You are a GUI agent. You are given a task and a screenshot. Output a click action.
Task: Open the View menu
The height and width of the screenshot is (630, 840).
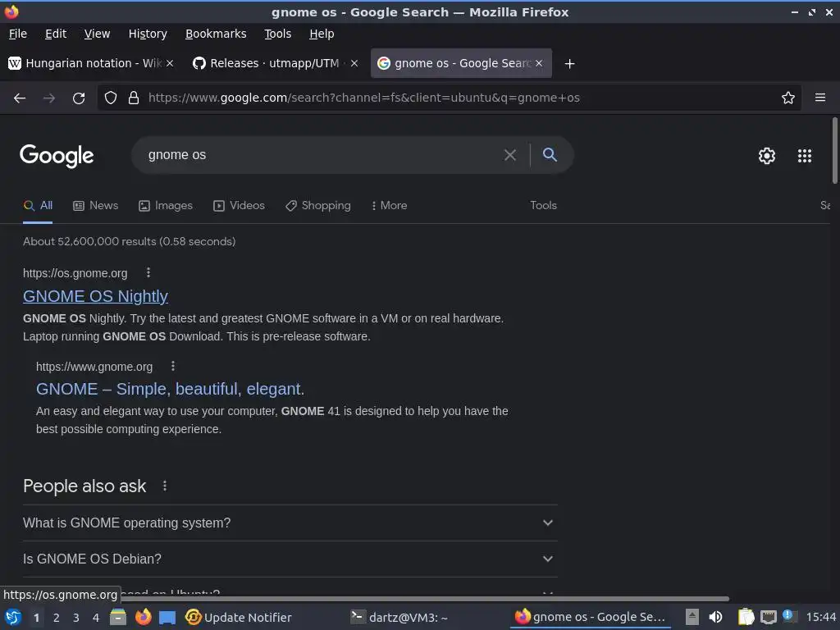pos(97,34)
